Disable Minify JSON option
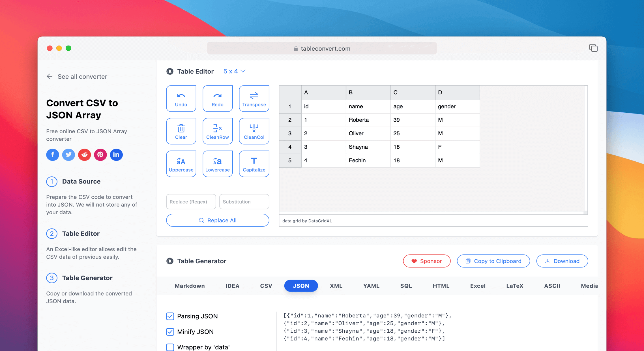Image resolution: width=644 pixels, height=351 pixels. (170, 332)
